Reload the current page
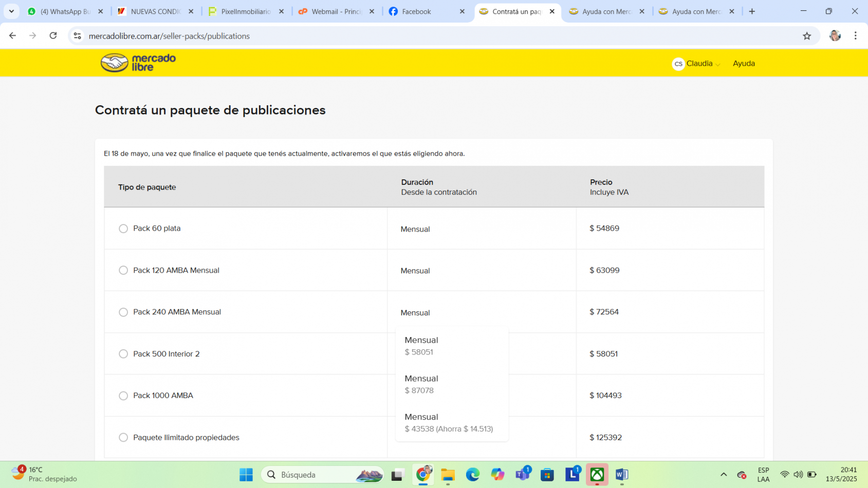Screen dimensions: 868x488 pos(53,35)
